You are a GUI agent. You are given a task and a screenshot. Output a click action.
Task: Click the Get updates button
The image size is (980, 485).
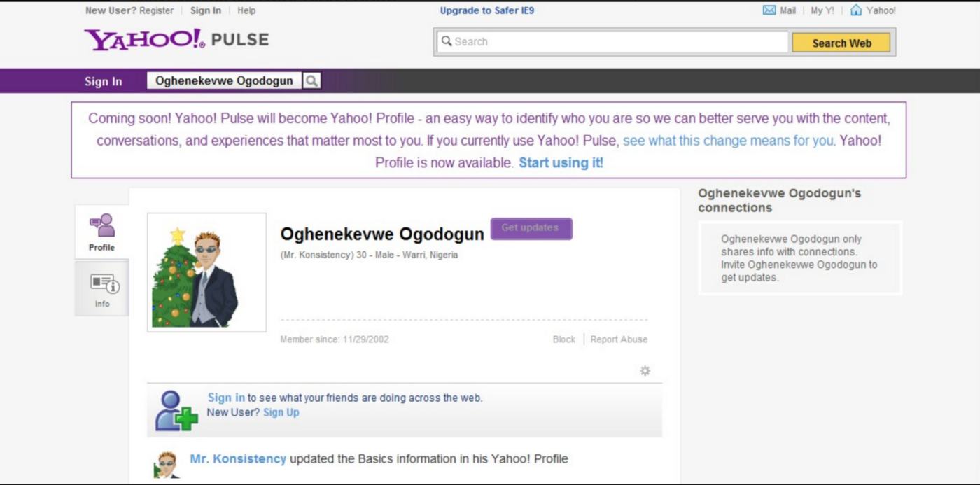coord(531,228)
